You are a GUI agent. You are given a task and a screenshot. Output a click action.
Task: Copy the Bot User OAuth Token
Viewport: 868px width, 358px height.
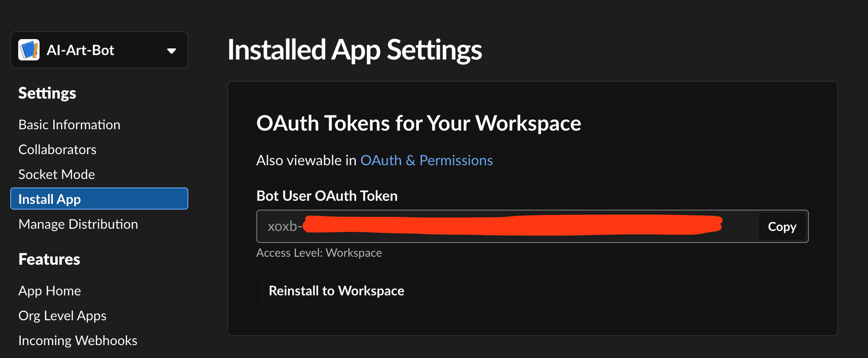(782, 227)
